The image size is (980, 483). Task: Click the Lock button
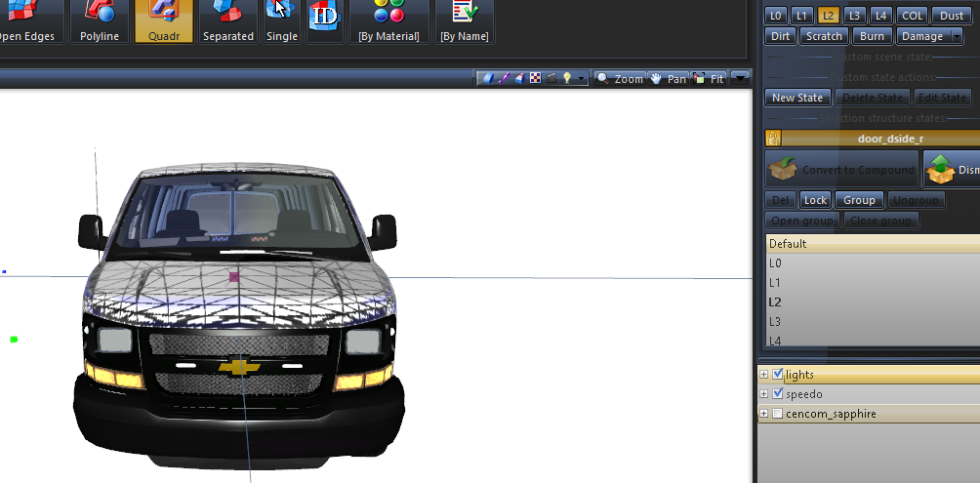[815, 200]
